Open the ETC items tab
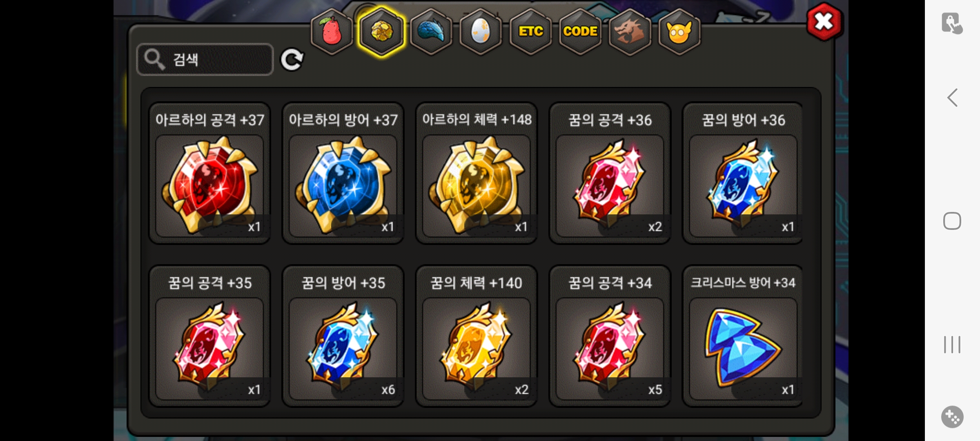 point(530,31)
